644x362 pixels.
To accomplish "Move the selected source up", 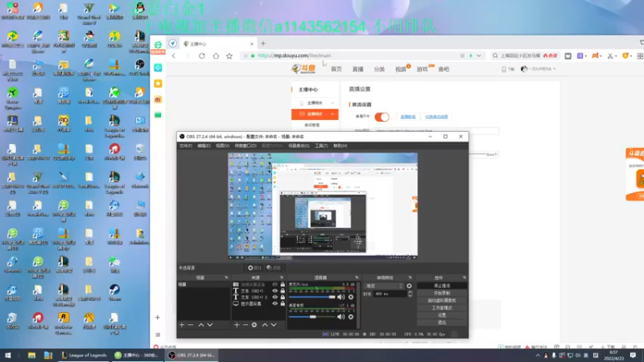I will click(x=265, y=325).
